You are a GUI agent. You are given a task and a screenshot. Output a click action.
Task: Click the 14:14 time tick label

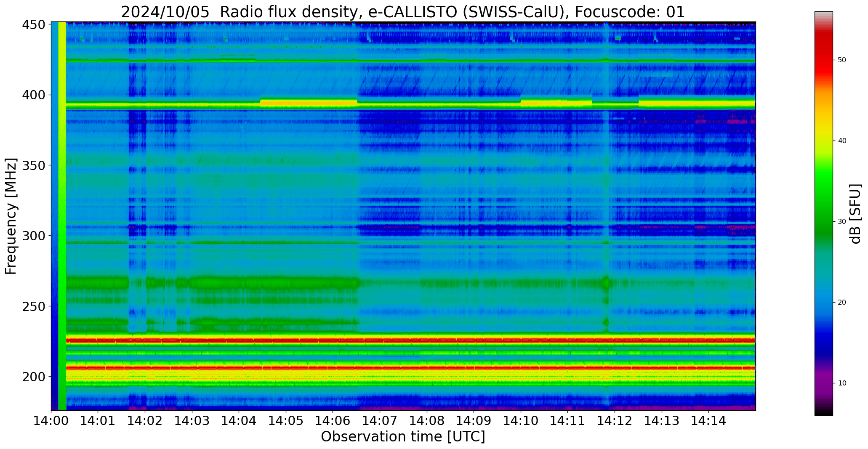pyautogui.click(x=708, y=420)
